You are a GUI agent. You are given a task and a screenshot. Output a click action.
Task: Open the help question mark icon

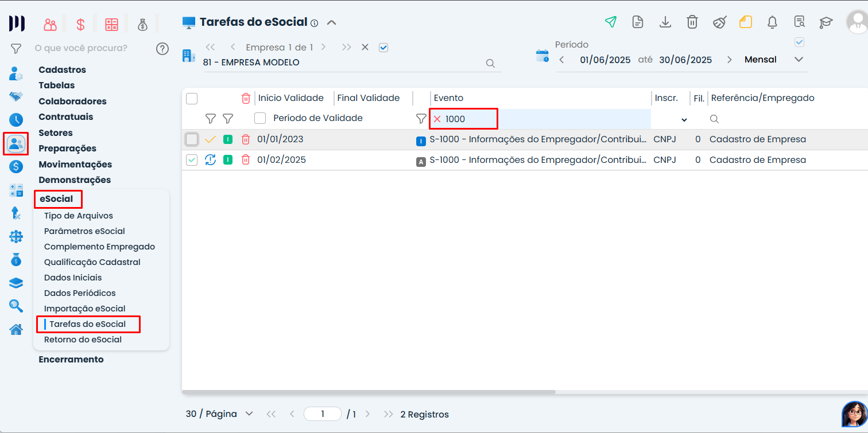pyautogui.click(x=162, y=49)
